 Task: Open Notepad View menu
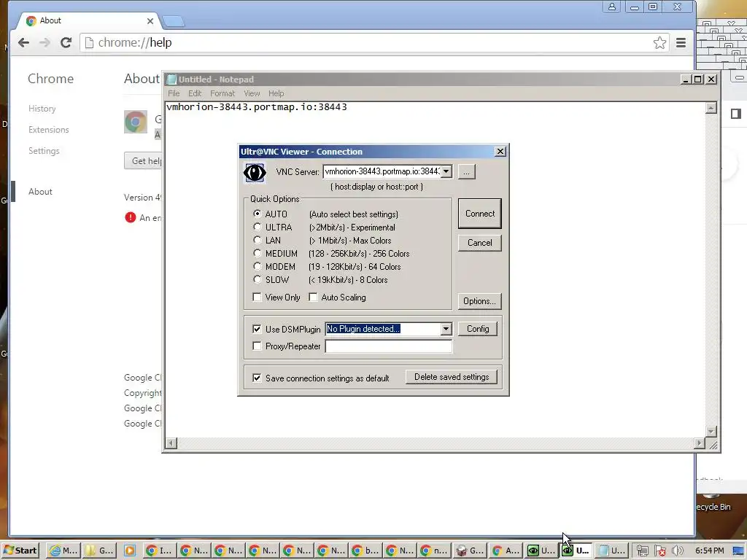252,93
